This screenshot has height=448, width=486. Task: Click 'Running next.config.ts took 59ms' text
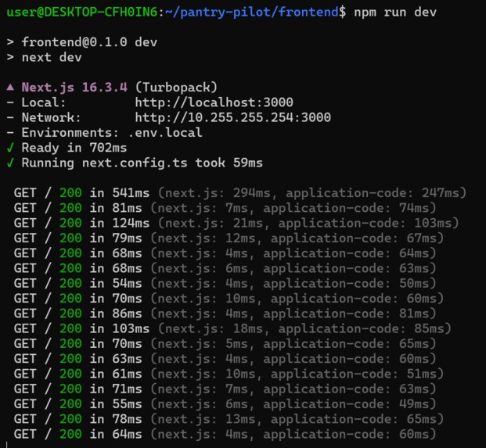click(142, 163)
